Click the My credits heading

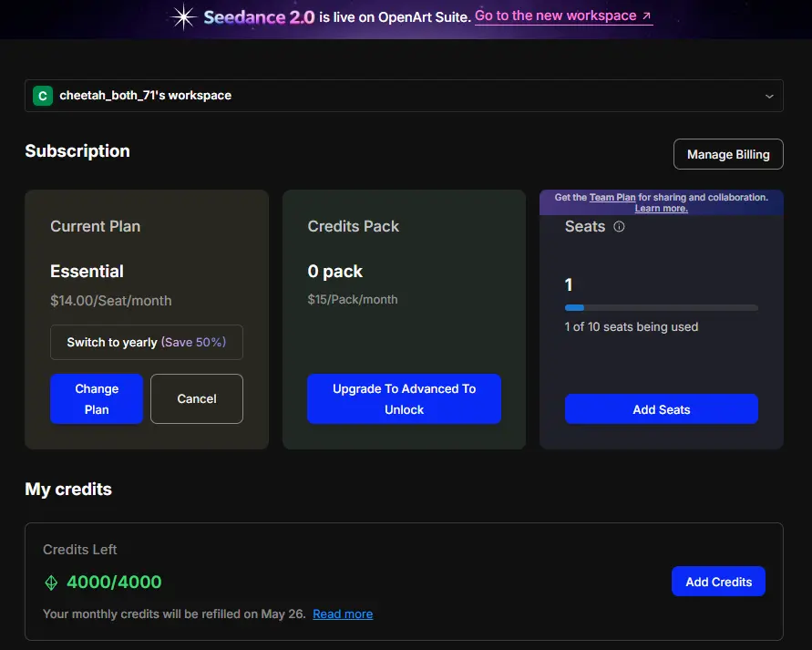tap(68, 490)
